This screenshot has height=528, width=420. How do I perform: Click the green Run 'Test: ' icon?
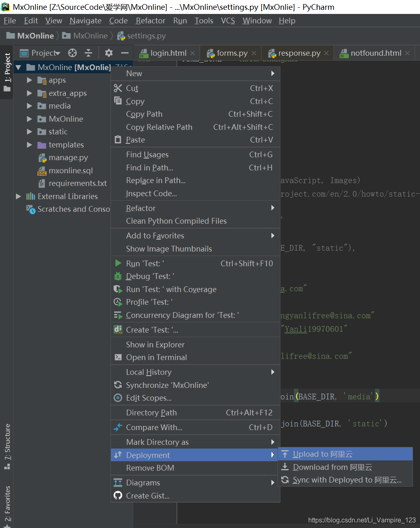[118, 263]
